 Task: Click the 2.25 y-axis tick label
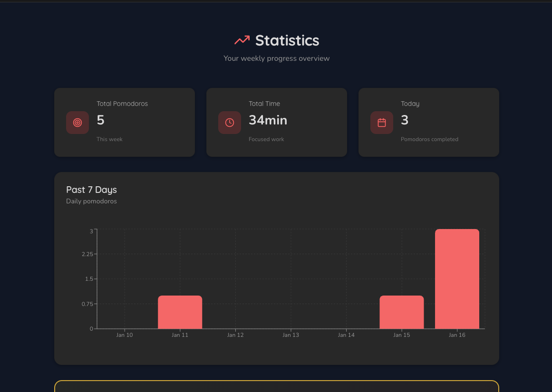87,254
